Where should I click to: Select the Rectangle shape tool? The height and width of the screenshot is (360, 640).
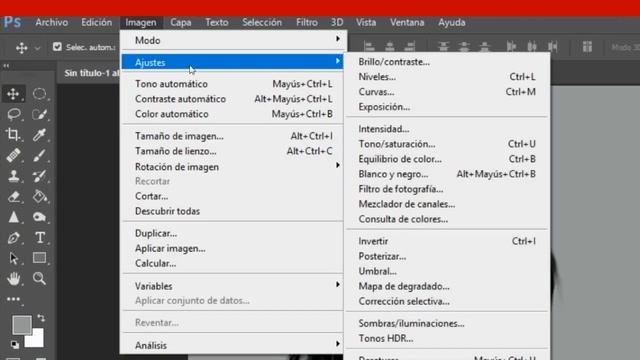coord(39,258)
